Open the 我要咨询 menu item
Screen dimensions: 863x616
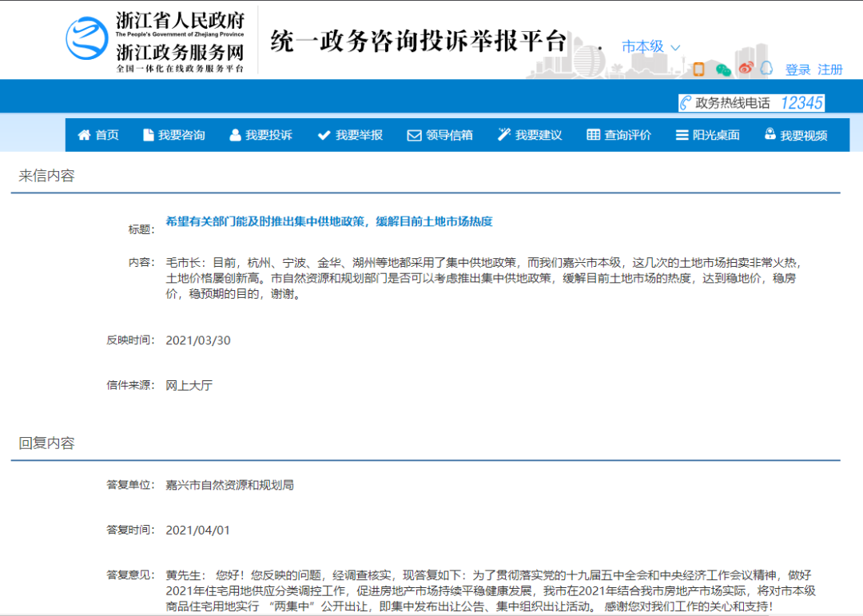pyautogui.click(x=173, y=135)
